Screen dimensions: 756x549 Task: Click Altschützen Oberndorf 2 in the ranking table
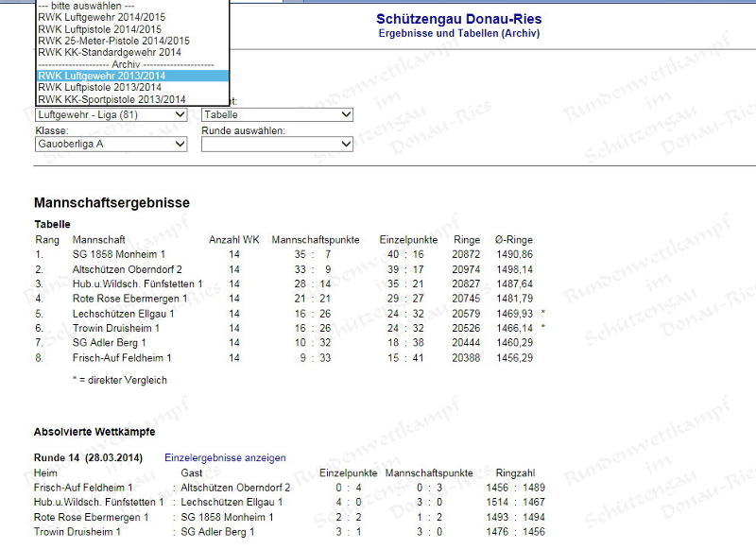pos(128,269)
